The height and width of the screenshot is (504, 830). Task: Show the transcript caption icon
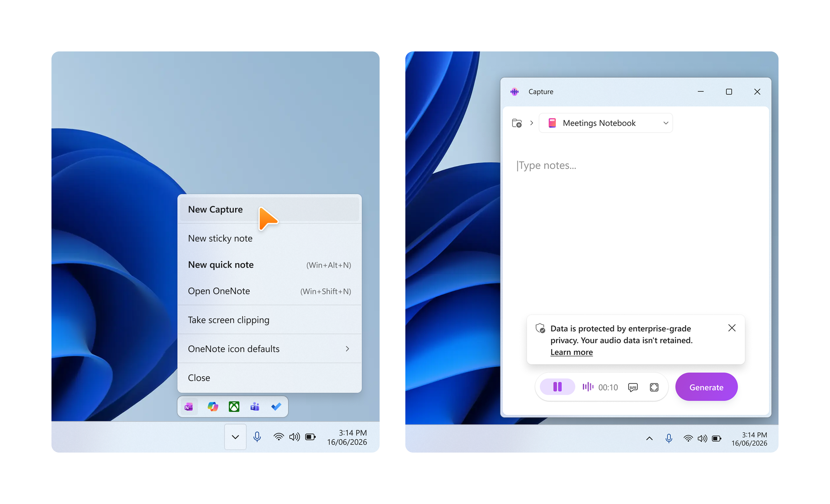pos(633,388)
